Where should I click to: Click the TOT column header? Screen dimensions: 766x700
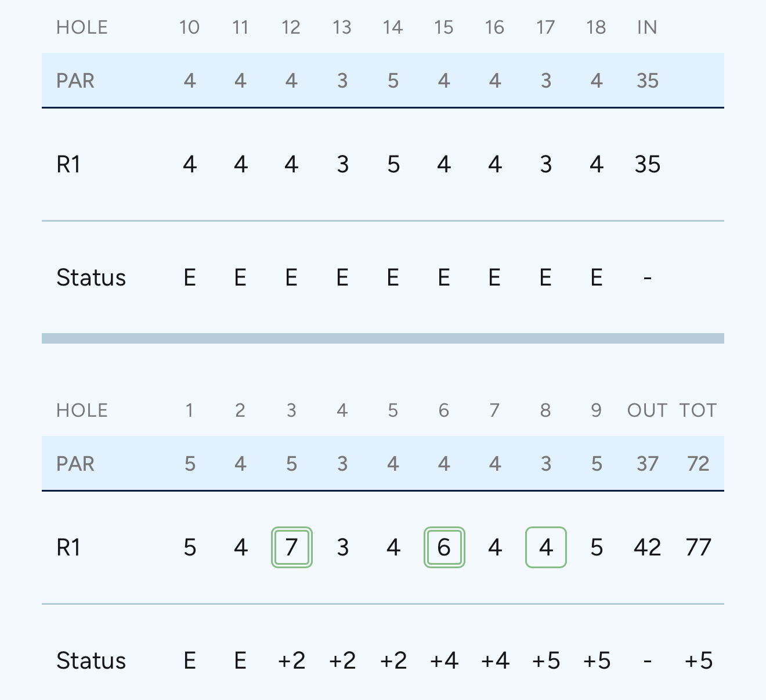click(699, 410)
